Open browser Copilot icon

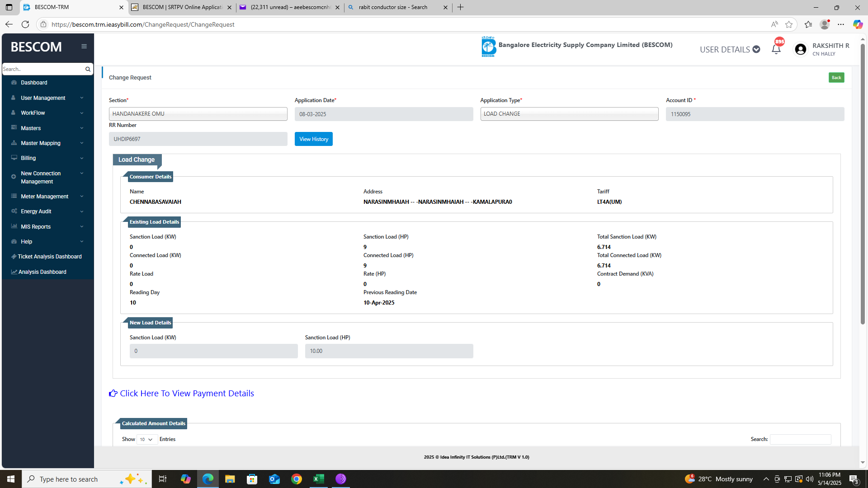pos(858,24)
